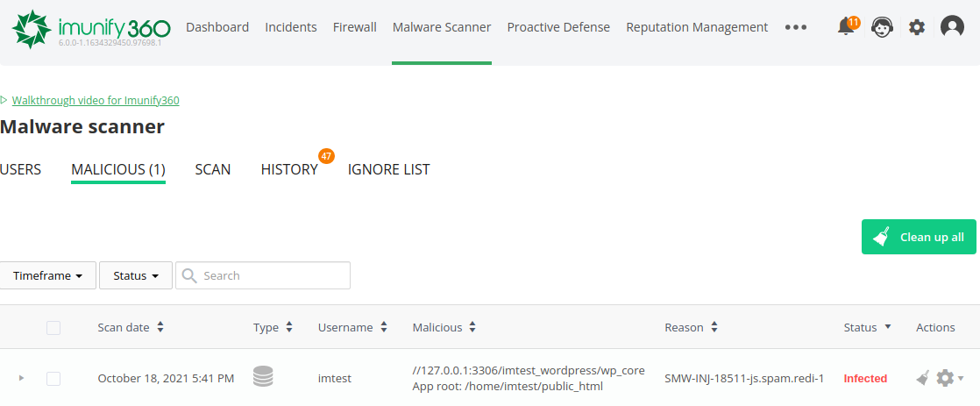Show more navigation items via ellipsis
Image resolution: width=980 pixels, height=406 pixels.
(796, 27)
